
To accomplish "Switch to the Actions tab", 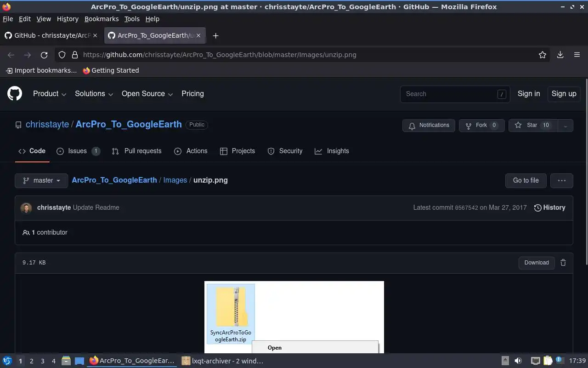I will [191, 151].
